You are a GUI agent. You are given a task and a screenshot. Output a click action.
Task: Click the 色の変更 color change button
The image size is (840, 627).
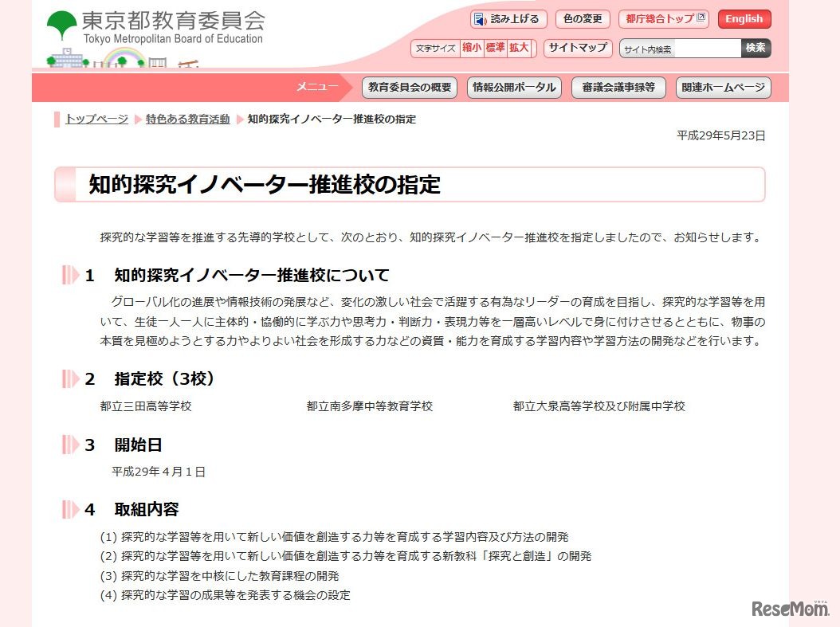582,18
